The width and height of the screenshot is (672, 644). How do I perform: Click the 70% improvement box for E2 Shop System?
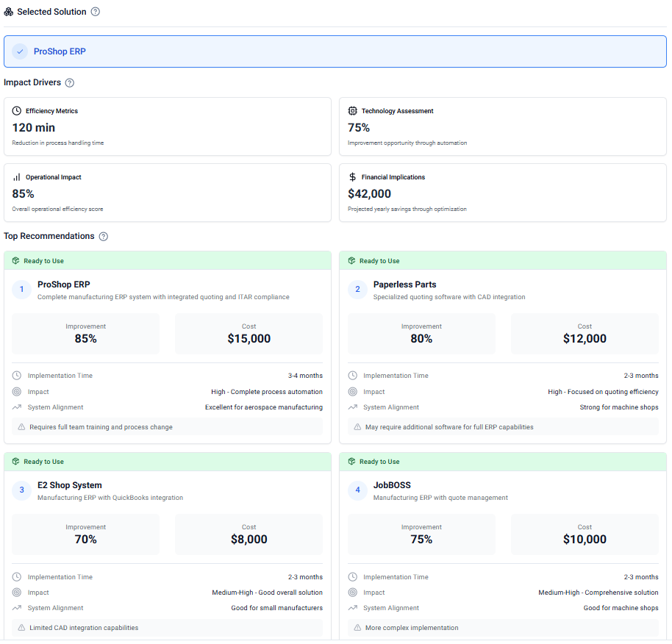click(x=86, y=534)
